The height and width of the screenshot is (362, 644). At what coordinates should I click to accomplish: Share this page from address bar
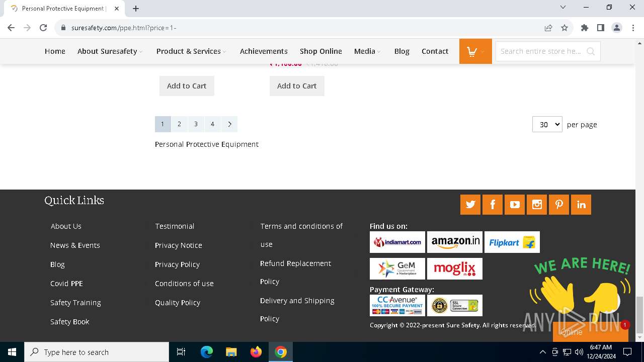click(x=548, y=28)
